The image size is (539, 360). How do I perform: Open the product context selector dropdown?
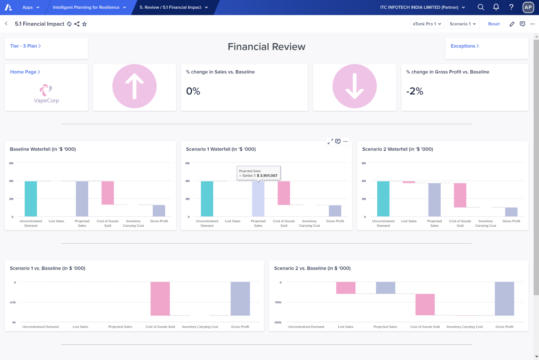click(x=427, y=24)
